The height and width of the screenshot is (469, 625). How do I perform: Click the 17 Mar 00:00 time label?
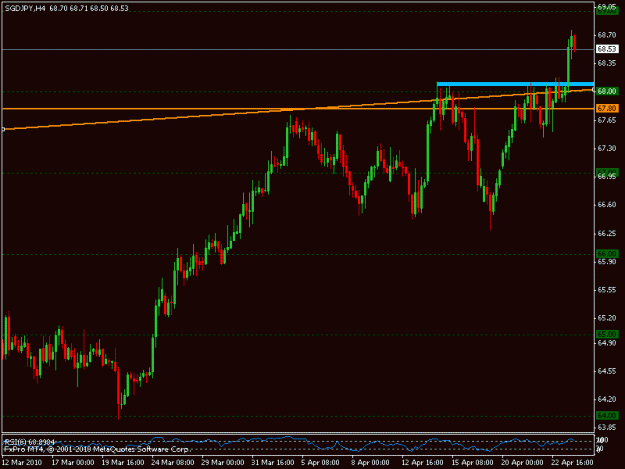coord(73,462)
